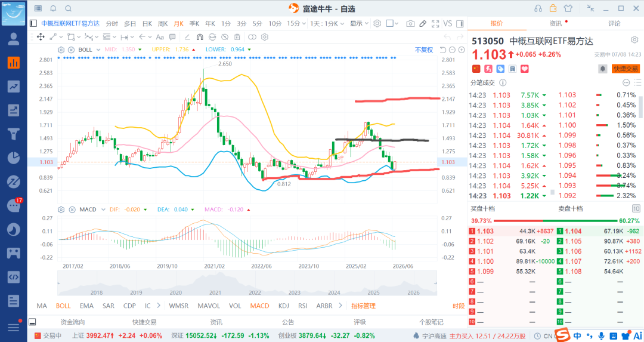Open the stock screener funnel icon
644x342 pixels.
14,134
